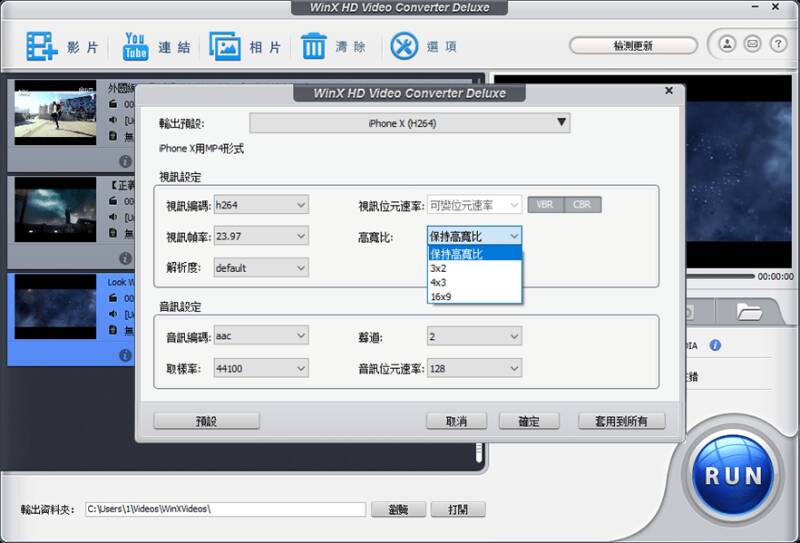Select the second video thumbnail
Screen dimensions: 800x543
pyautogui.click(x=55, y=210)
